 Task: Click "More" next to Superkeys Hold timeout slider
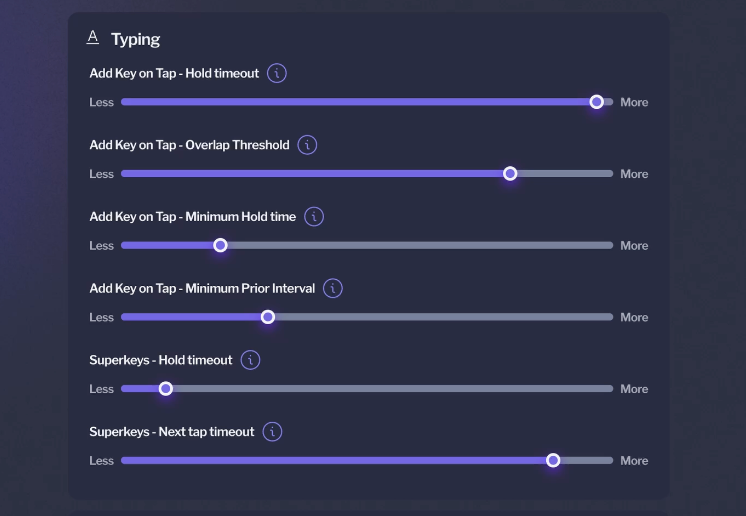click(x=634, y=389)
